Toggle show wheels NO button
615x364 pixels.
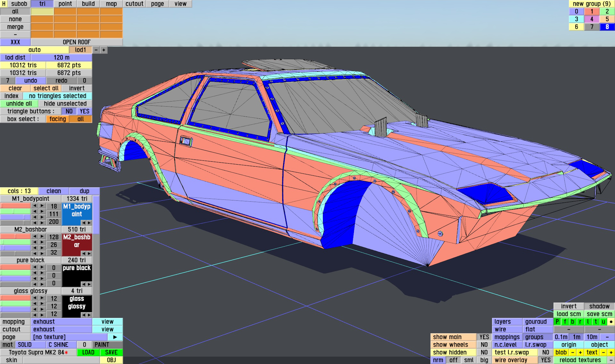coord(484,345)
